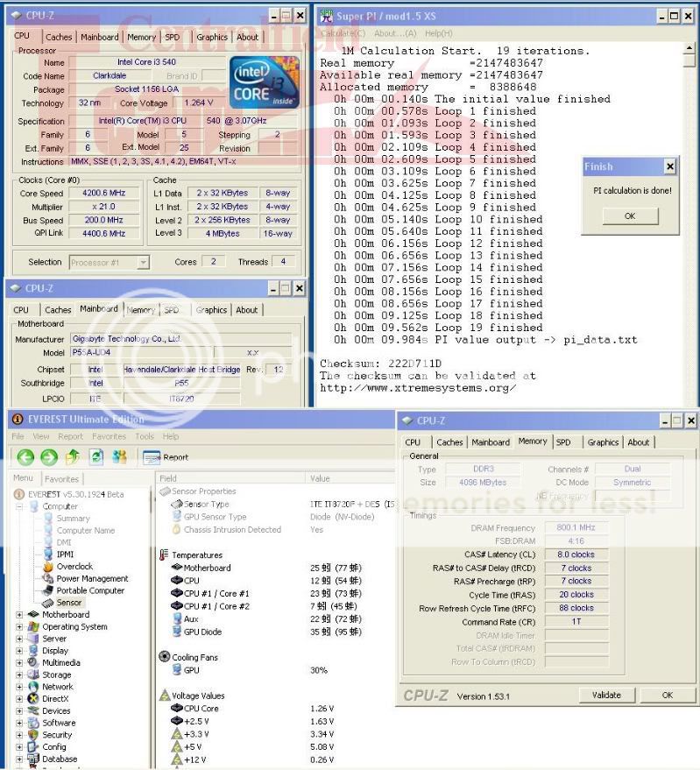Open Caches tab in top CPU-Z
Image resolution: width=700 pixels, height=770 pixels.
(59, 37)
